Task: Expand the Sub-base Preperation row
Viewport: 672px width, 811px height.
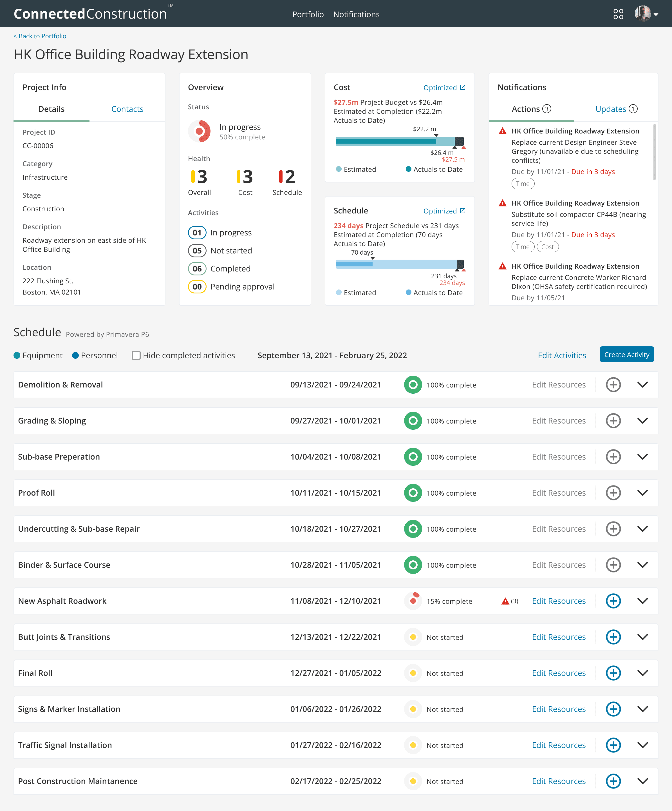Action: (x=642, y=456)
